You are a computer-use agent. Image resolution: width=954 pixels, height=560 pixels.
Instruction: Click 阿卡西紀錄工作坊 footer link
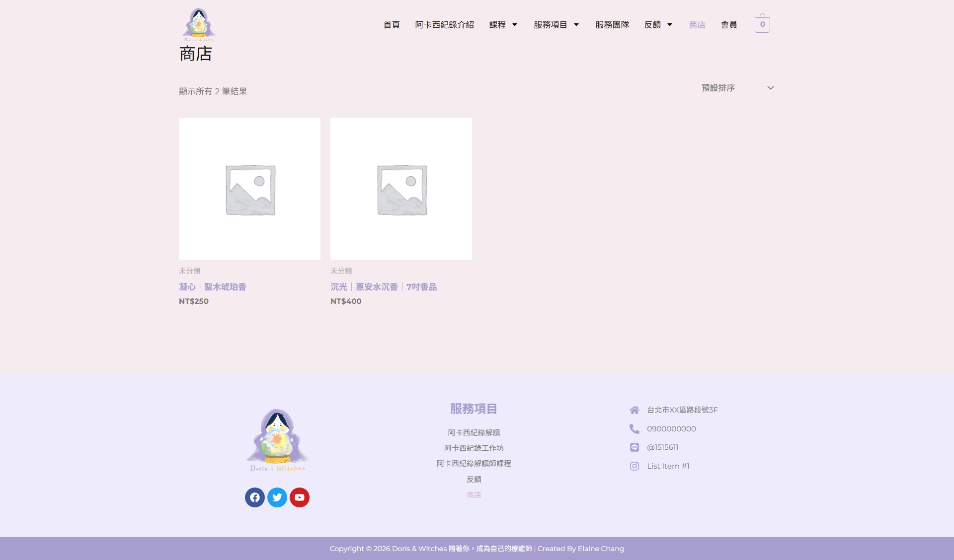474,448
